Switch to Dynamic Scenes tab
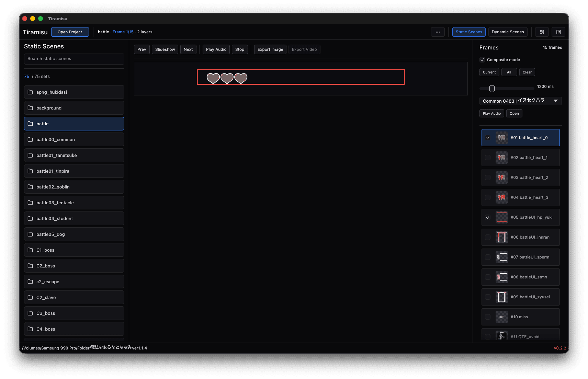588x379 pixels. coord(508,32)
